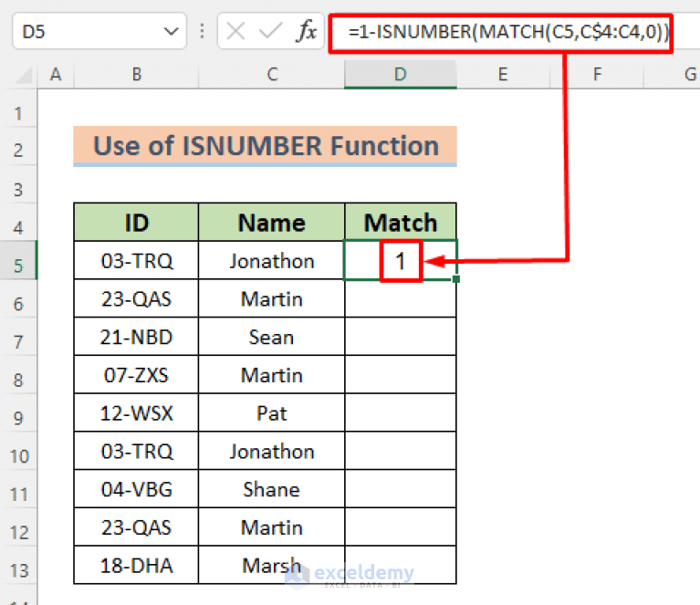Click empty Match cell D11

click(401, 489)
